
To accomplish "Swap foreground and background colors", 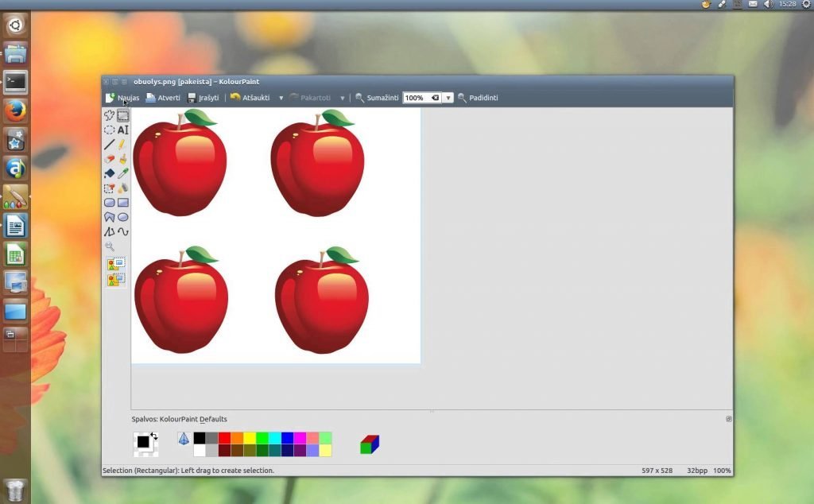I will [x=153, y=436].
